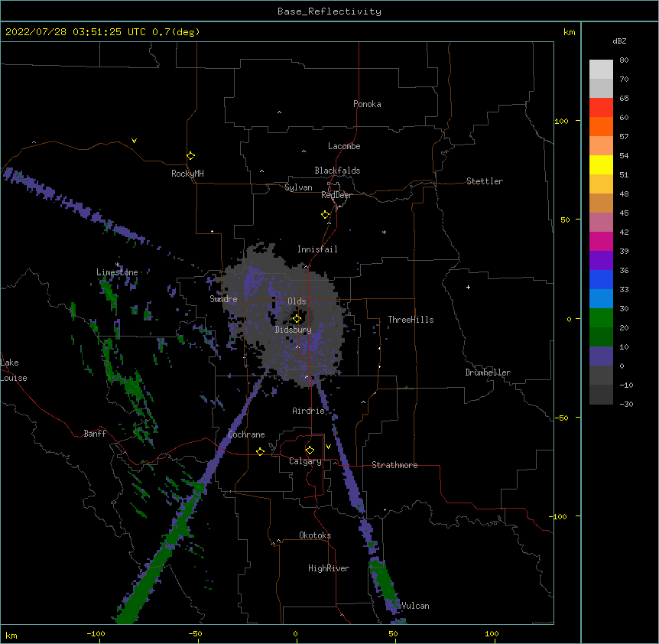Click the RockyMH label
The height and width of the screenshot is (644, 659).
coord(187,174)
